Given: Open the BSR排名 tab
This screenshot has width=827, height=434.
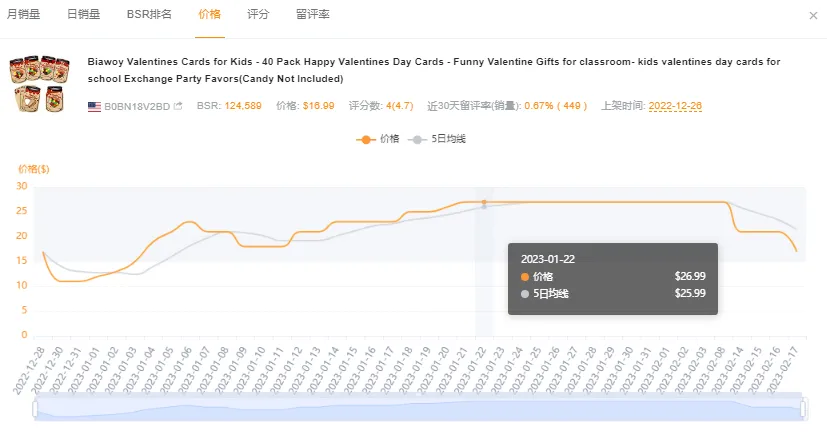Looking at the screenshot, I should [x=149, y=14].
